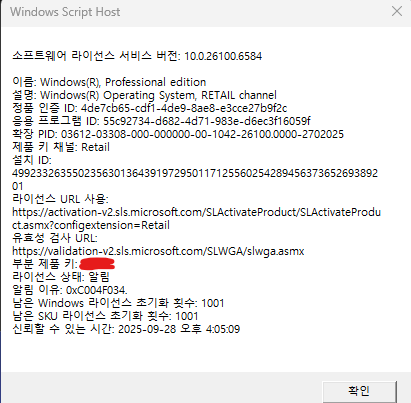Click the "ct.asmx?configextension=Retail" line

[x=91, y=225]
